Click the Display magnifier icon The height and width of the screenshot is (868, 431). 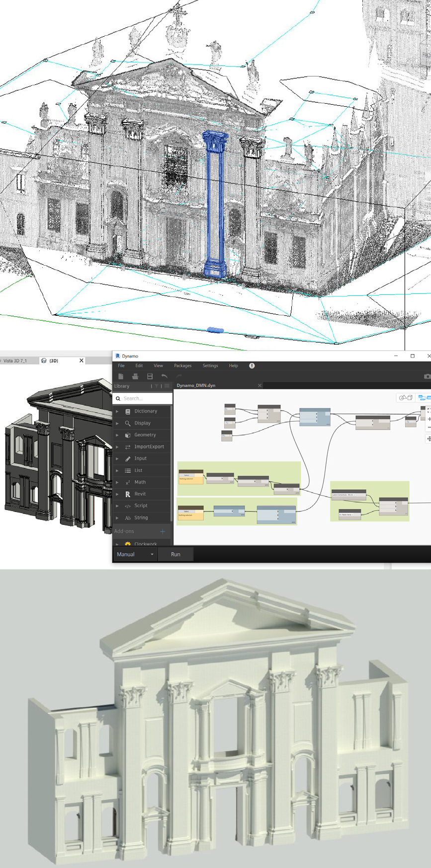(x=128, y=423)
